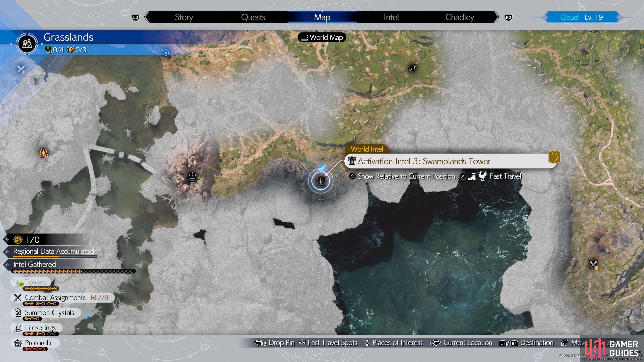Click the Combat Assignments crossed swords icon
Screen dimensions: 644x362
(x=17, y=297)
